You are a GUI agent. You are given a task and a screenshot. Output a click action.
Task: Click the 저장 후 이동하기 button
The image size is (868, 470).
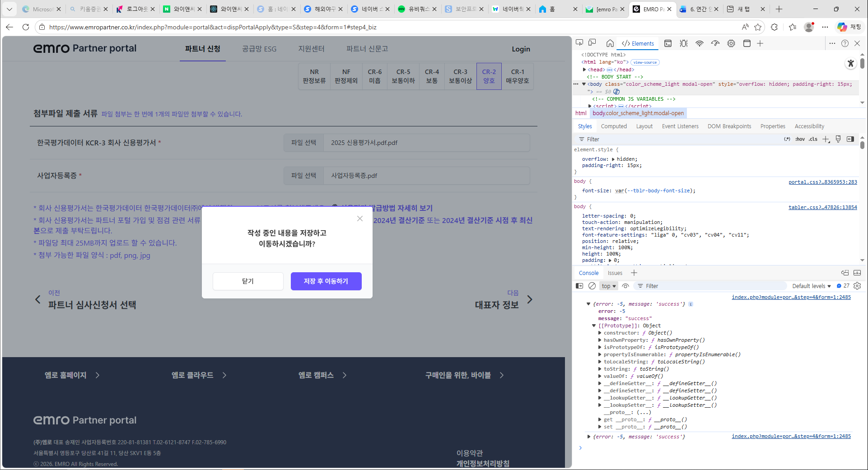[326, 281]
